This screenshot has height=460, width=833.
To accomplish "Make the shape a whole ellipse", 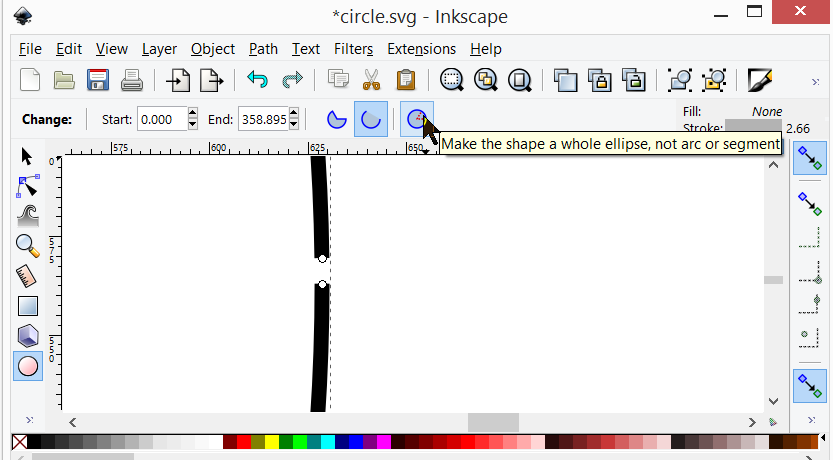I will pos(416,120).
